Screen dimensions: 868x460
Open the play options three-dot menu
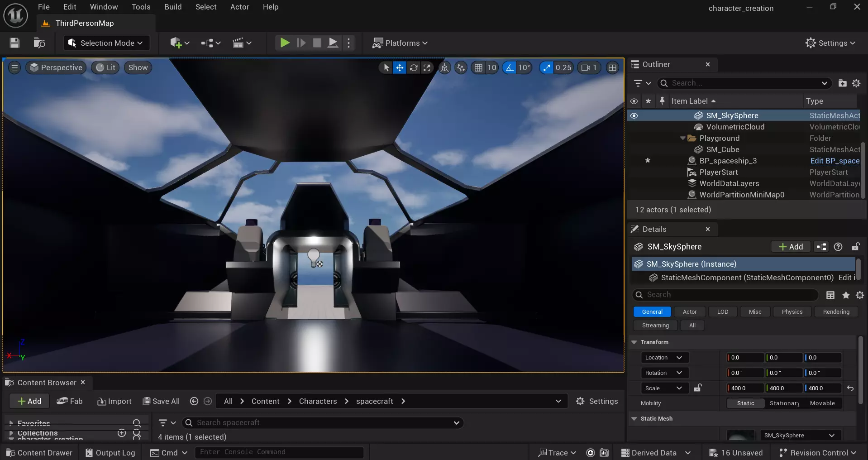348,43
